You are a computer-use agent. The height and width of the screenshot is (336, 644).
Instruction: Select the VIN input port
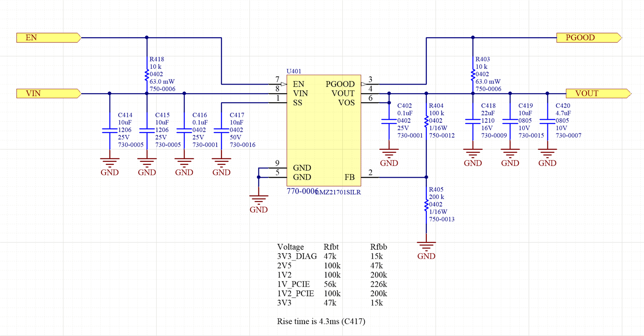(49, 93)
